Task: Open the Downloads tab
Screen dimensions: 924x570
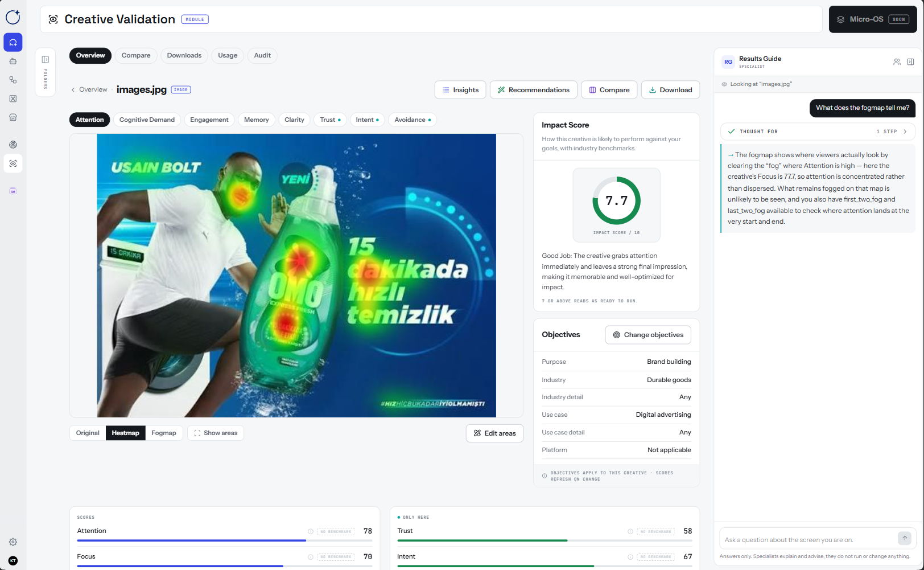Action: [184, 55]
